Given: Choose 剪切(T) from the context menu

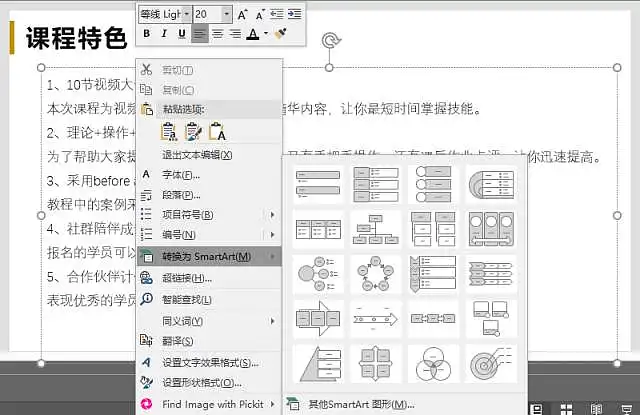Looking at the screenshot, I should 209,70.
